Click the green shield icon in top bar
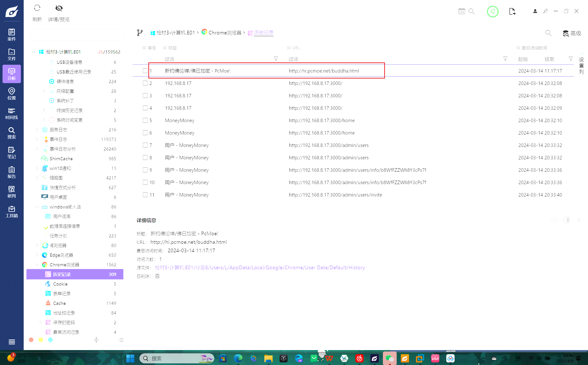Image resolution: width=588 pixels, height=365 pixels. (x=492, y=11)
